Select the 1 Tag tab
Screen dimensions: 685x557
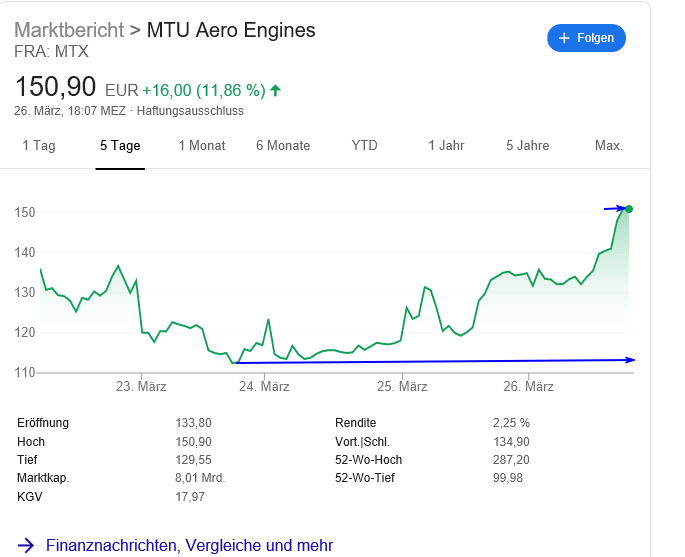click(39, 146)
